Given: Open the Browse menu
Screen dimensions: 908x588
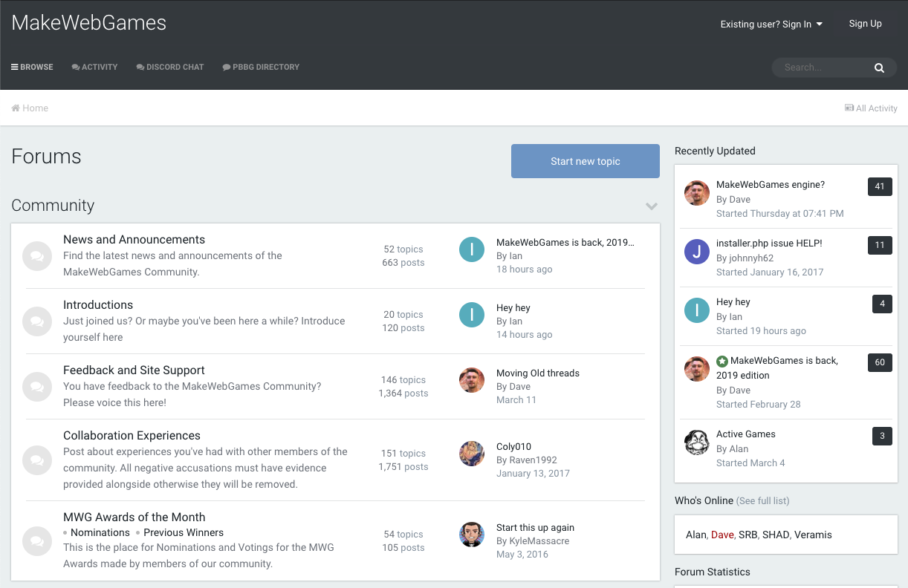Looking at the screenshot, I should [x=32, y=67].
